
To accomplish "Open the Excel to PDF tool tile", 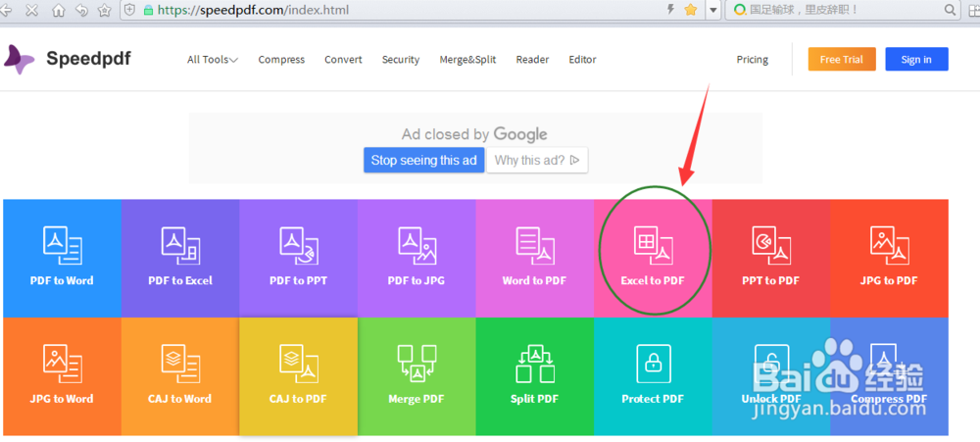I will click(653, 258).
